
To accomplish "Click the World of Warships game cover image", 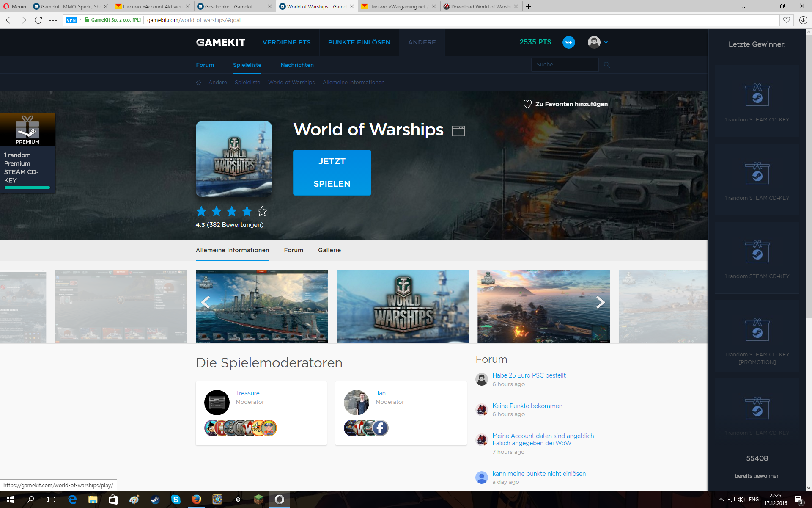I will pyautogui.click(x=234, y=159).
